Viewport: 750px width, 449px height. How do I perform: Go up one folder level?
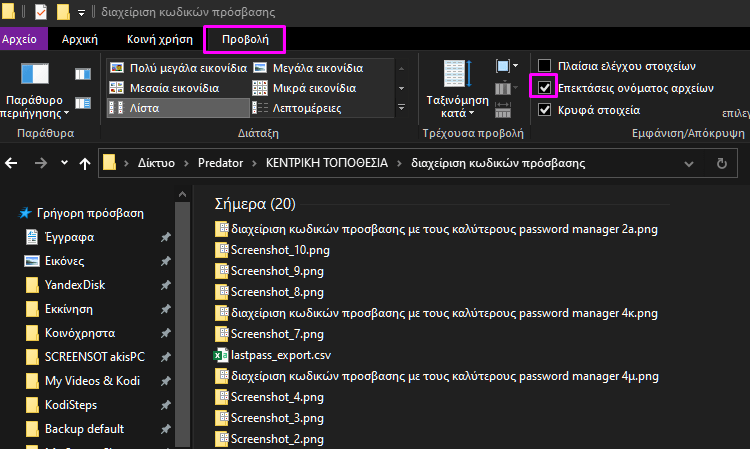(x=85, y=164)
